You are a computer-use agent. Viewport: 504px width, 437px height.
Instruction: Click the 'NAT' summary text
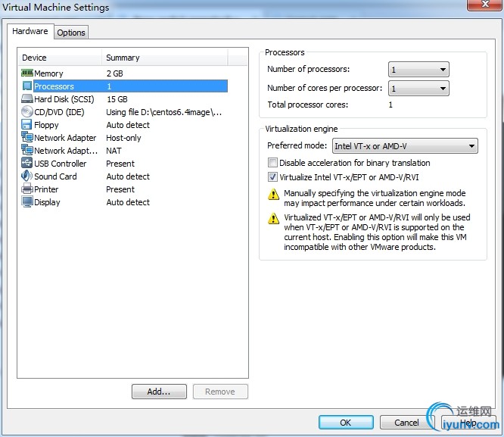click(x=114, y=151)
